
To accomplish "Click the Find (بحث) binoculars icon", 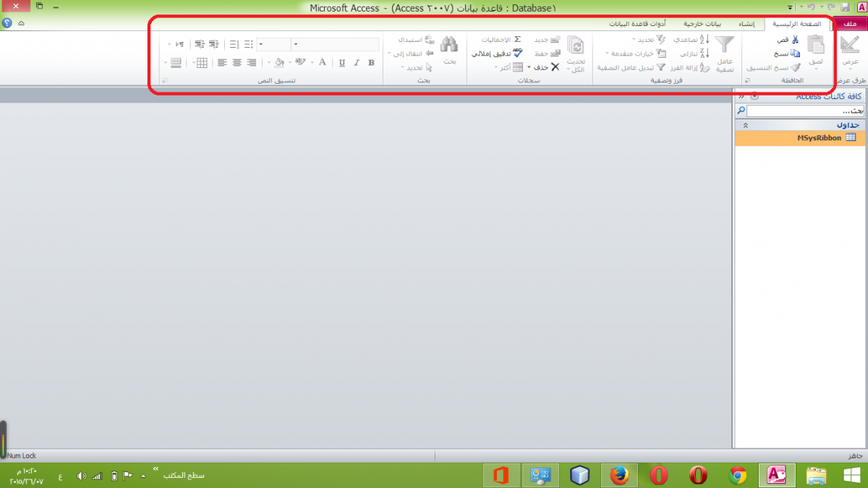I will pos(449,45).
